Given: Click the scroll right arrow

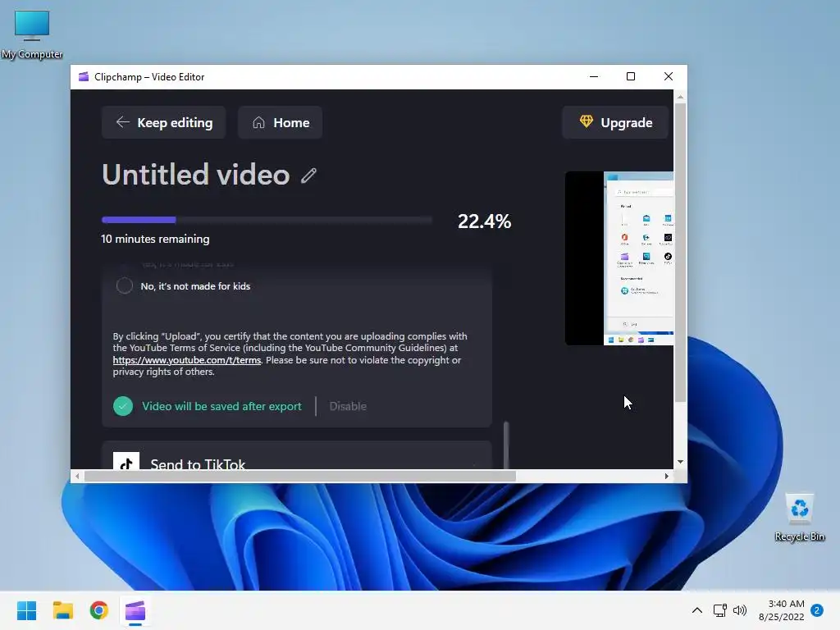Looking at the screenshot, I should click(666, 477).
